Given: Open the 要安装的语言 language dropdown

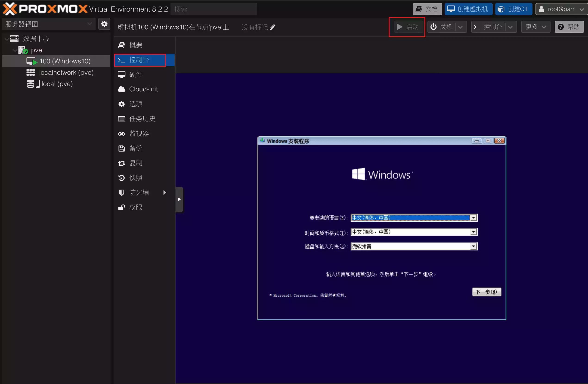Looking at the screenshot, I should [x=473, y=218].
